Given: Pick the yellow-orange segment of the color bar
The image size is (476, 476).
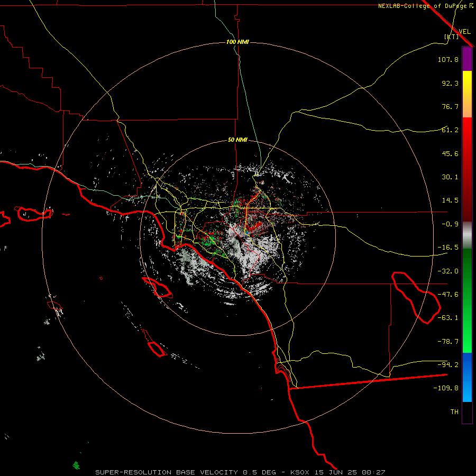Looking at the screenshot, I should pos(467,94).
